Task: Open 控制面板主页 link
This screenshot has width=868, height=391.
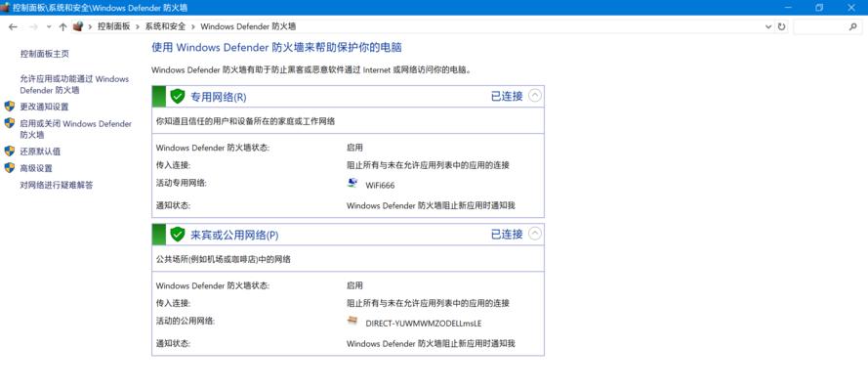Action: point(45,54)
